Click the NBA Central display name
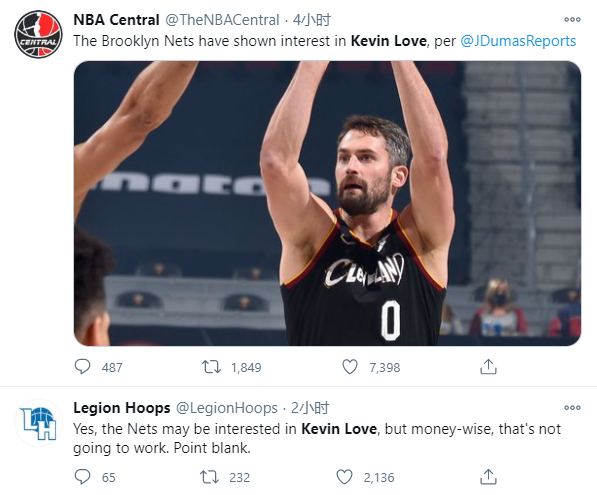The image size is (597, 495). (116, 20)
